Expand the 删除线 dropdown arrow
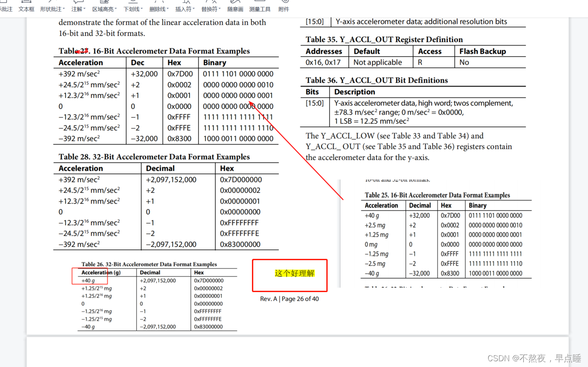588x367 pixels. 168,9
